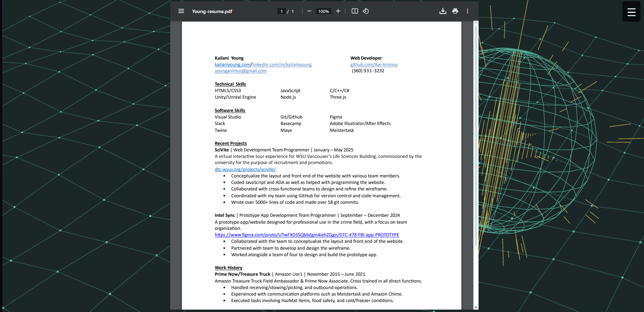Click the younganimus@gmail.com email link
The width and height of the screenshot is (644, 312).
tap(240, 71)
